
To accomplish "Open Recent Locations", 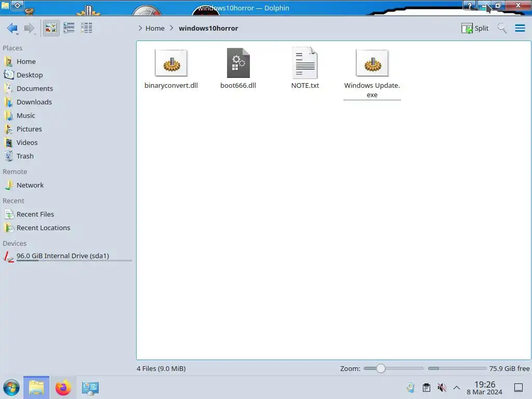I will tap(67, 228).
